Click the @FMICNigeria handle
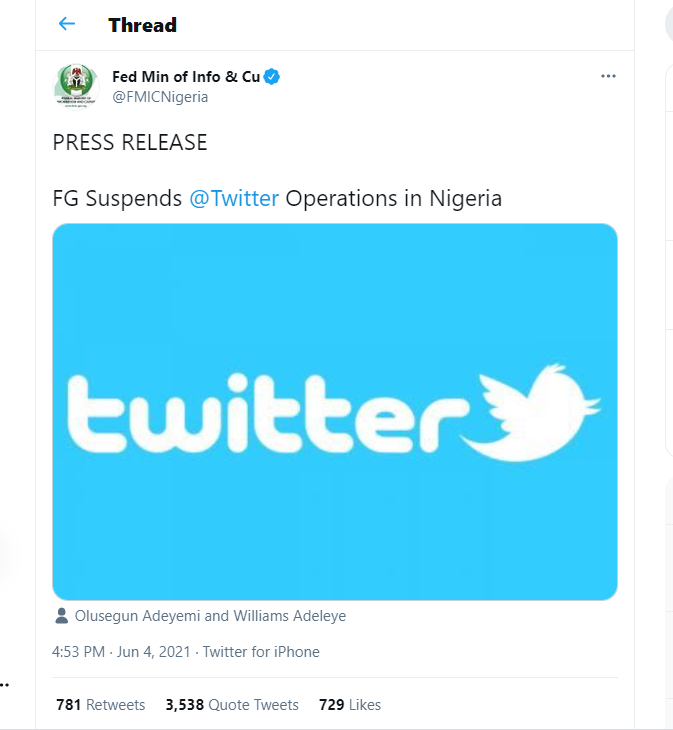Image resolution: width=673 pixels, height=730 pixels. (x=160, y=97)
